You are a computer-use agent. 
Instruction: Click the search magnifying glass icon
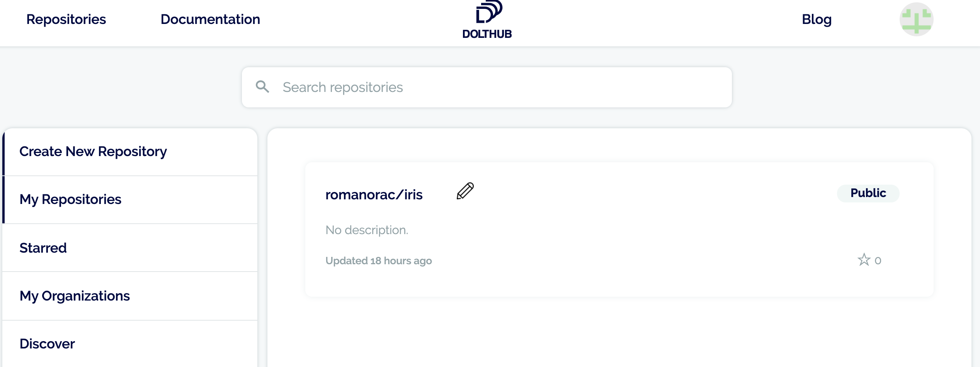pos(262,87)
